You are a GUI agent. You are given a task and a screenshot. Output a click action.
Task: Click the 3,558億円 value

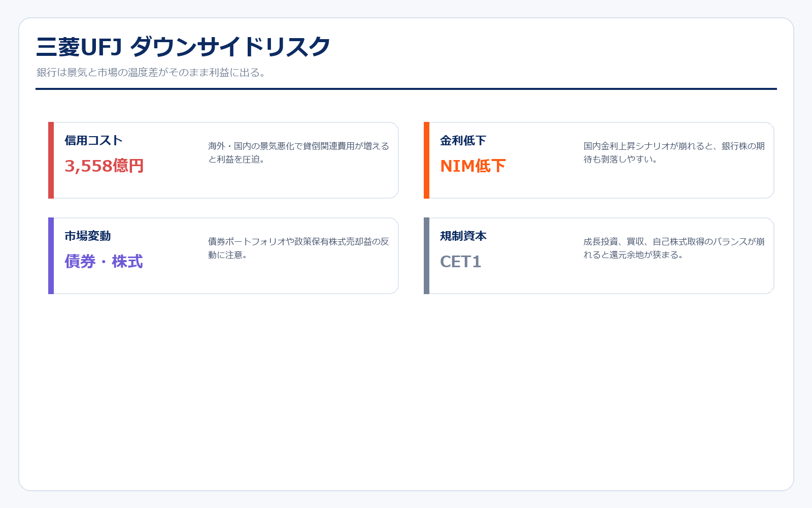click(104, 166)
